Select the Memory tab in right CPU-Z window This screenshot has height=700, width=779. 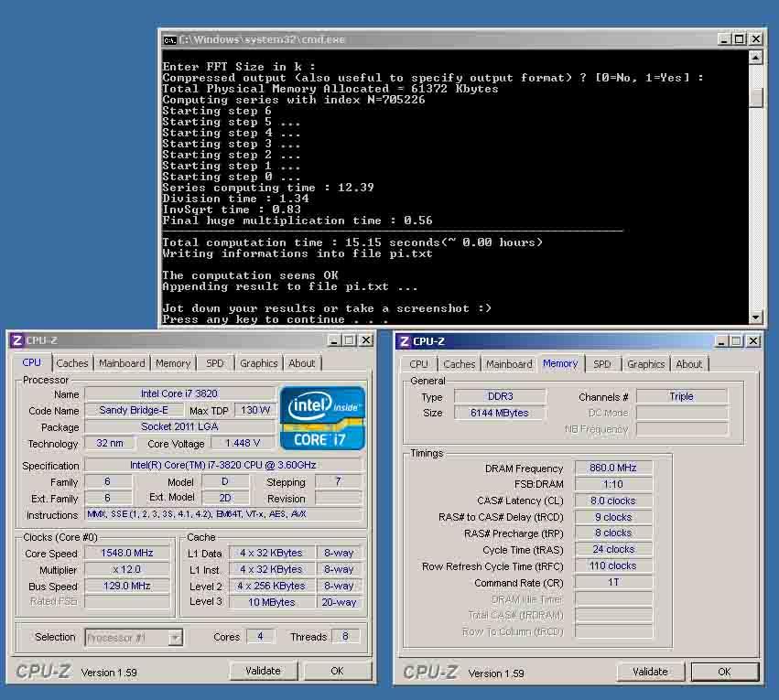click(x=560, y=363)
